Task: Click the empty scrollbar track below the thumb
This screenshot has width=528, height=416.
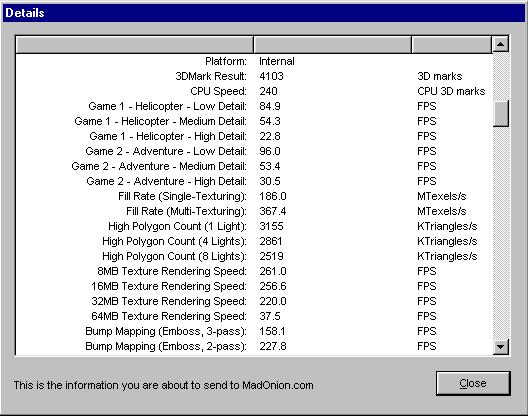Action: (x=501, y=232)
